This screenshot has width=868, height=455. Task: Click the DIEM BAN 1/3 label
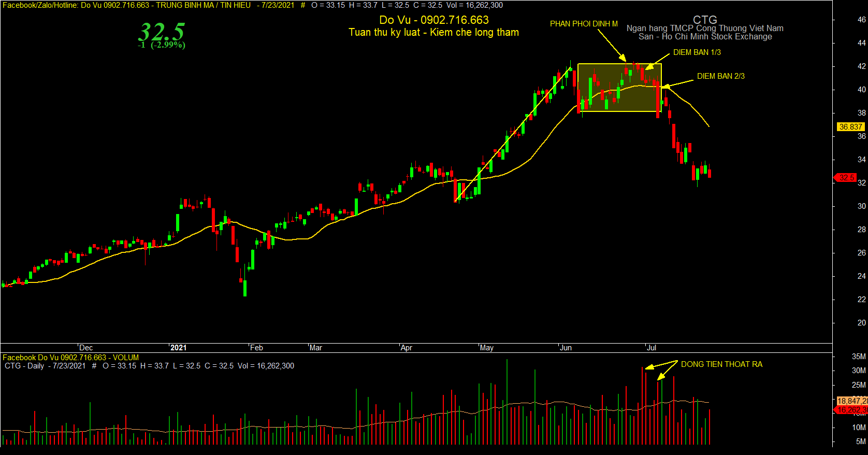(x=697, y=52)
